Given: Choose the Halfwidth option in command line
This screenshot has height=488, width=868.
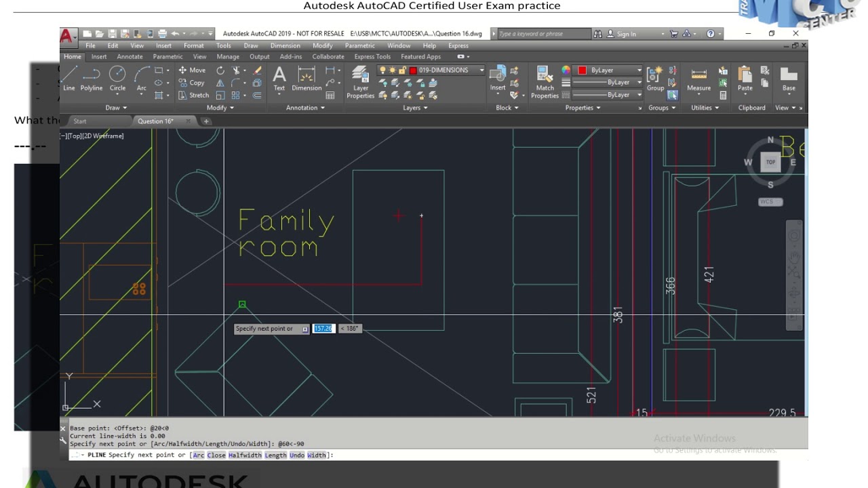Looking at the screenshot, I should pos(245,455).
